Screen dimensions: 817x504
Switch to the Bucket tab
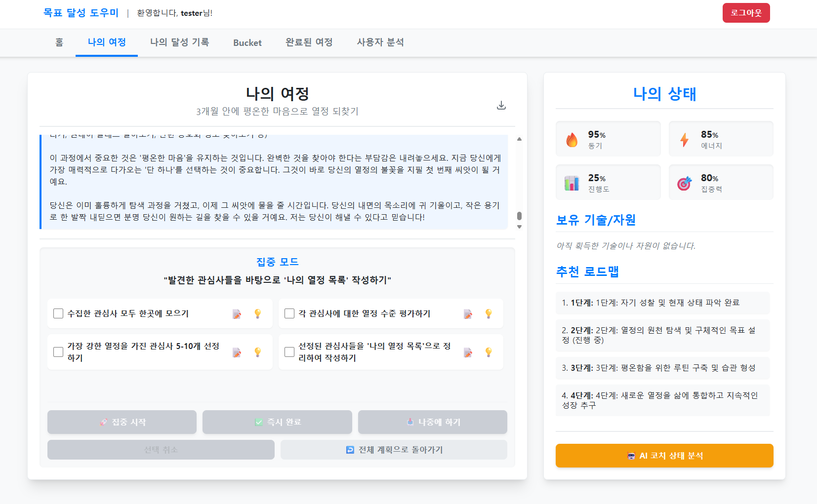(247, 42)
